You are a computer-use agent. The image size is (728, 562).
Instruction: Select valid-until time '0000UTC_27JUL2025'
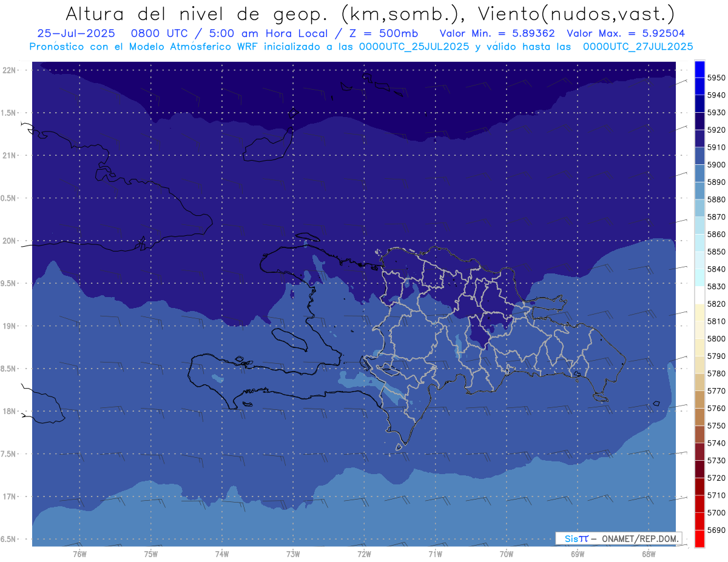pos(638,46)
